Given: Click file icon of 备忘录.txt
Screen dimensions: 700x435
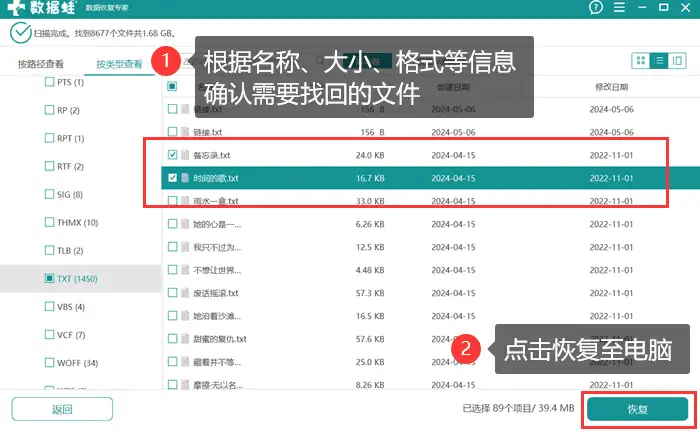Looking at the screenshot, I should coord(185,155).
